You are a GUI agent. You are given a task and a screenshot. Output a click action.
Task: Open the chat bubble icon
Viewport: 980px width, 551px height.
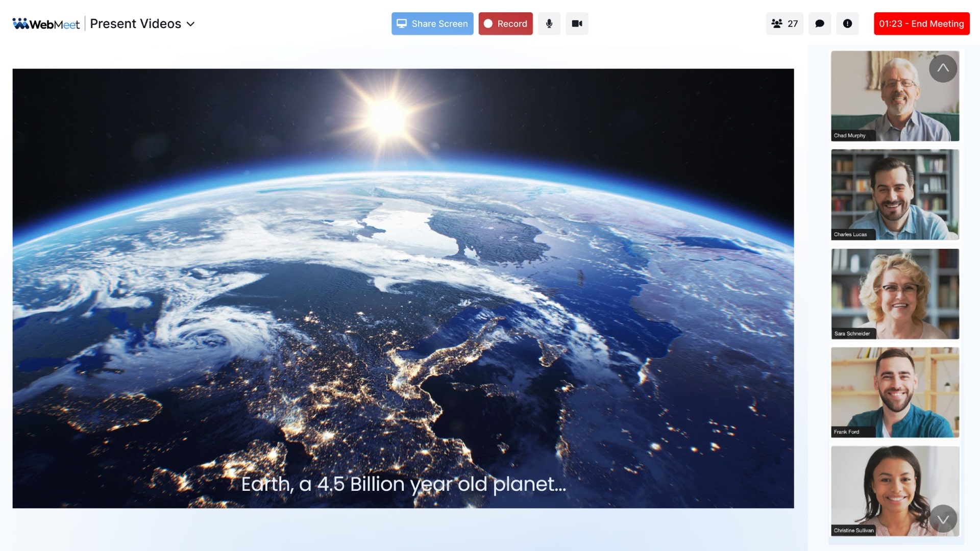point(820,23)
